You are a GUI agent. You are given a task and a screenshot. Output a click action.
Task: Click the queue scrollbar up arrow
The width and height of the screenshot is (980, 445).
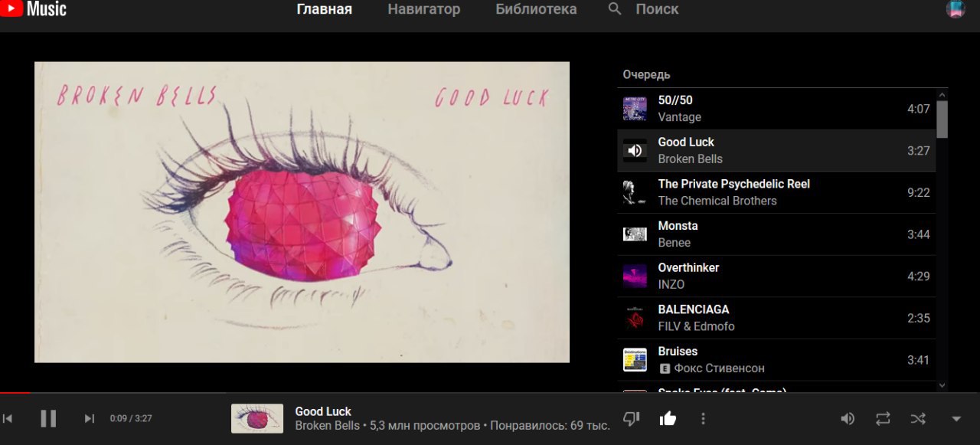pyautogui.click(x=942, y=94)
